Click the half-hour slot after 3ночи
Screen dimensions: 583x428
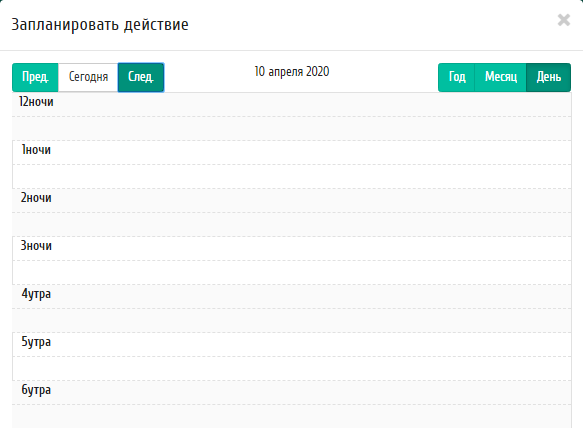tap(292, 273)
